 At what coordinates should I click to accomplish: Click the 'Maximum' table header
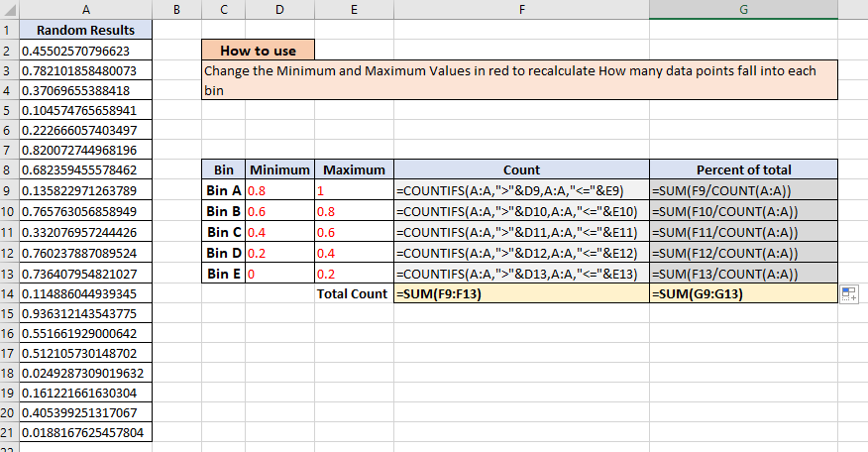pyautogui.click(x=355, y=169)
